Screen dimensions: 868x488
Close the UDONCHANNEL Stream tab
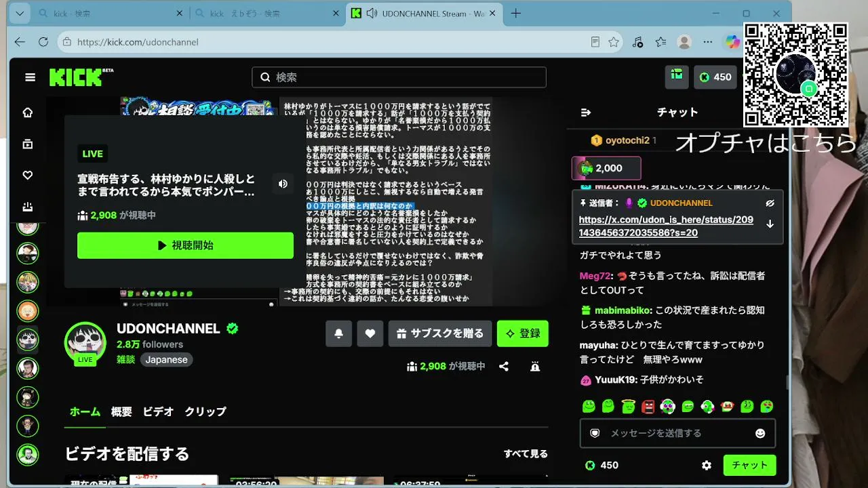pos(491,14)
